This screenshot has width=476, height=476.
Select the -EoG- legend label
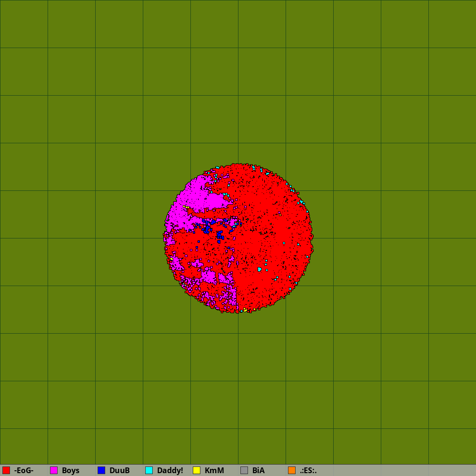point(24,470)
